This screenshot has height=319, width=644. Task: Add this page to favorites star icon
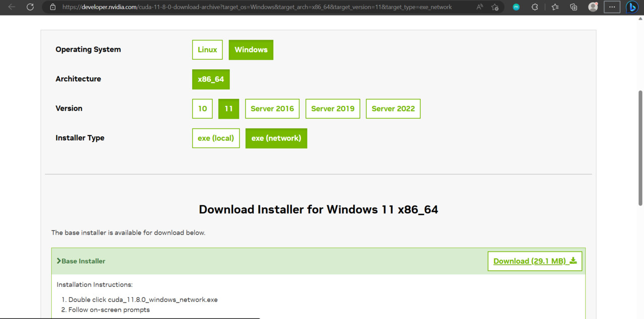[495, 7]
